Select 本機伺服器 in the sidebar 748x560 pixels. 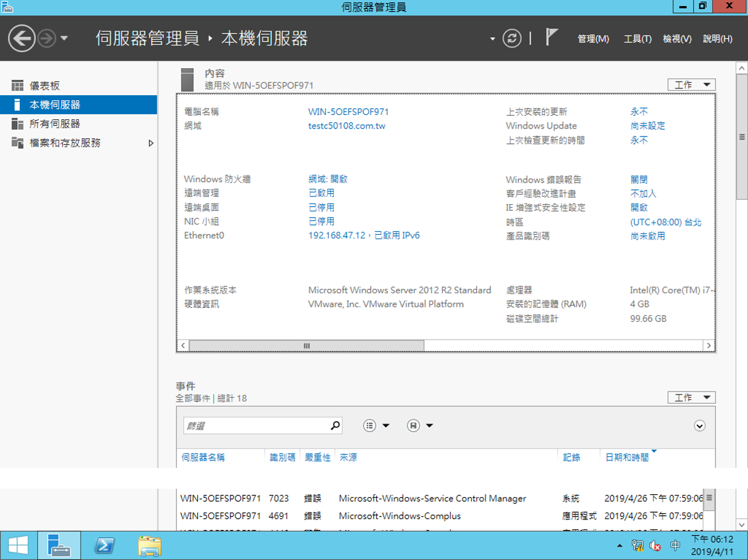pyautogui.click(x=79, y=105)
